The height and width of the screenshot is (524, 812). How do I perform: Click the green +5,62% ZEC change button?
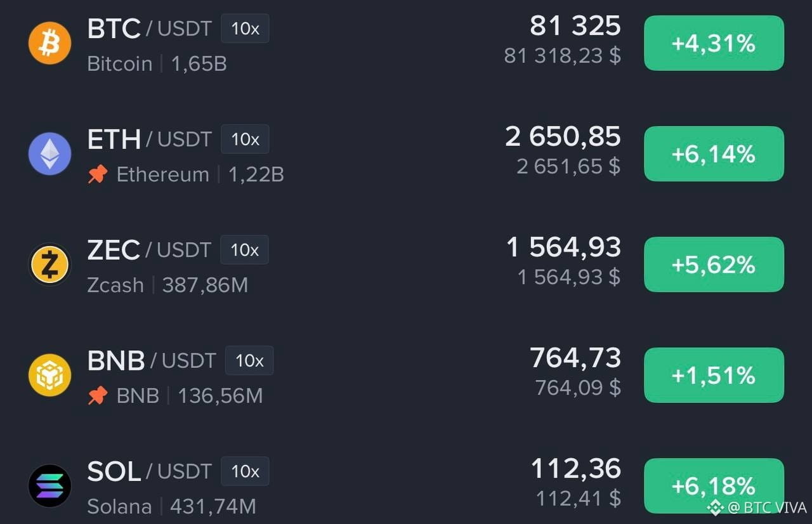pos(714,265)
